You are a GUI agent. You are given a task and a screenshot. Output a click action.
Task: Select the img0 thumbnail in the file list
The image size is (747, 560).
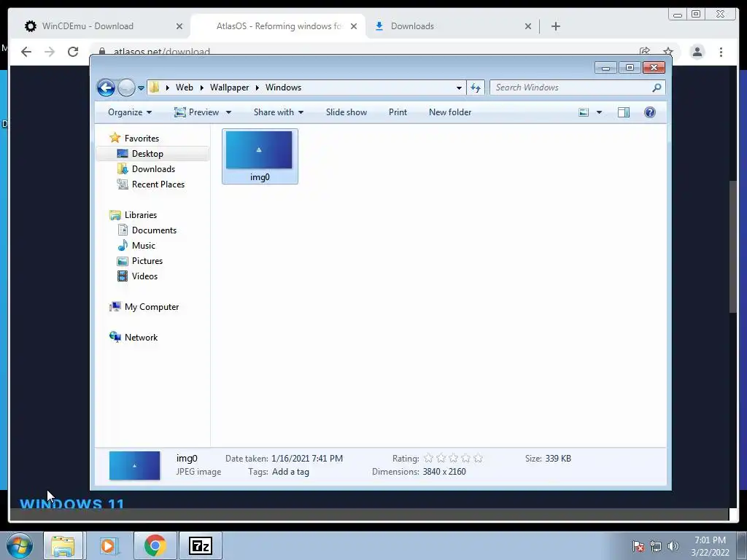(260, 156)
